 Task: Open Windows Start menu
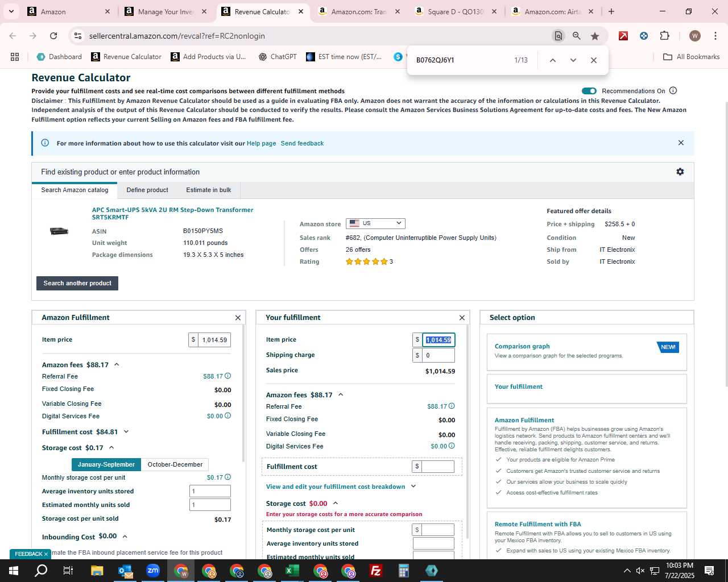click(14, 571)
